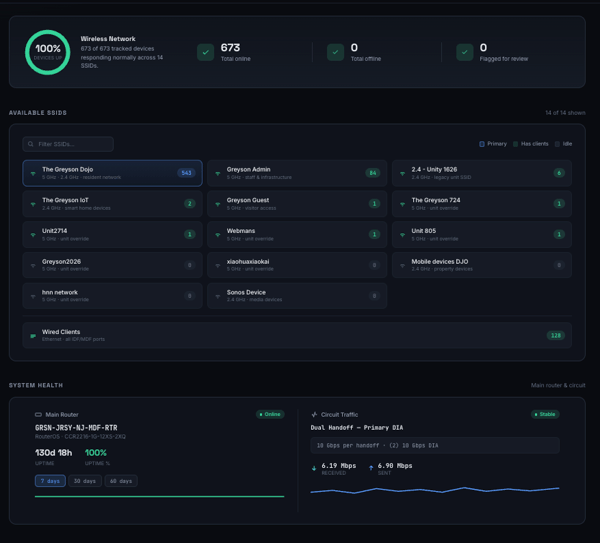Open The Greyson Dojo SSID card
600x543 pixels.
tap(112, 173)
